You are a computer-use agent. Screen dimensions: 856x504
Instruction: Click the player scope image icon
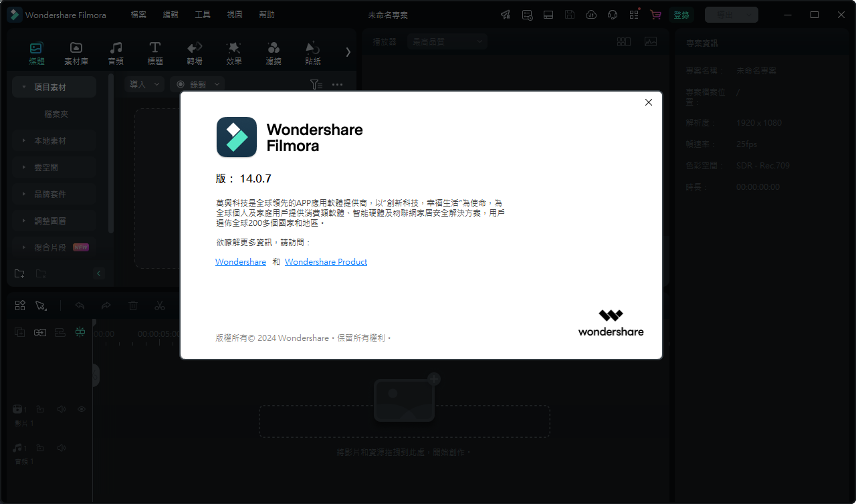(x=651, y=41)
